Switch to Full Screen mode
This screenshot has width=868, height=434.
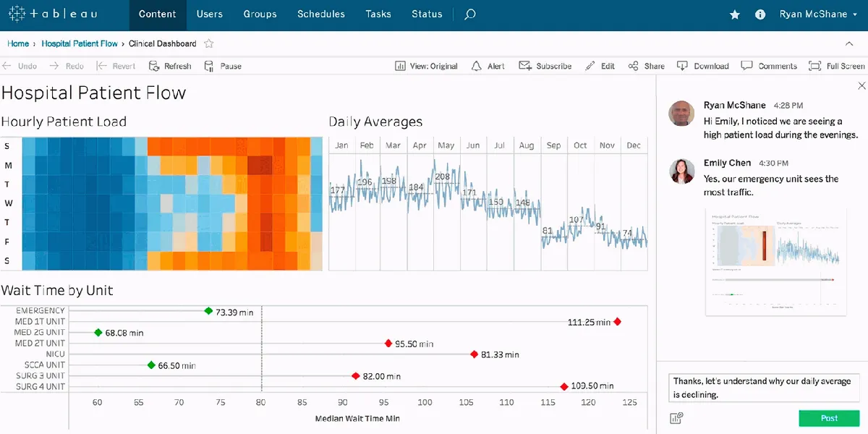837,66
